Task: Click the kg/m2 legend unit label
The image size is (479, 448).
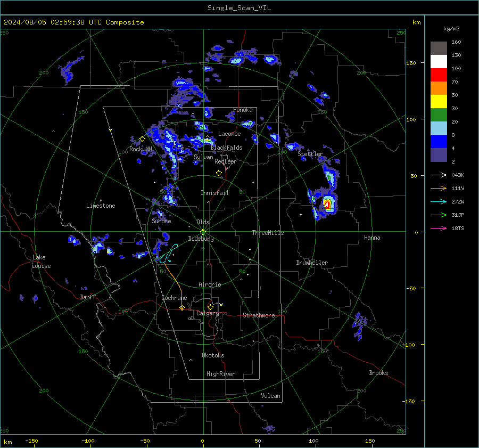Action: [x=451, y=29]
